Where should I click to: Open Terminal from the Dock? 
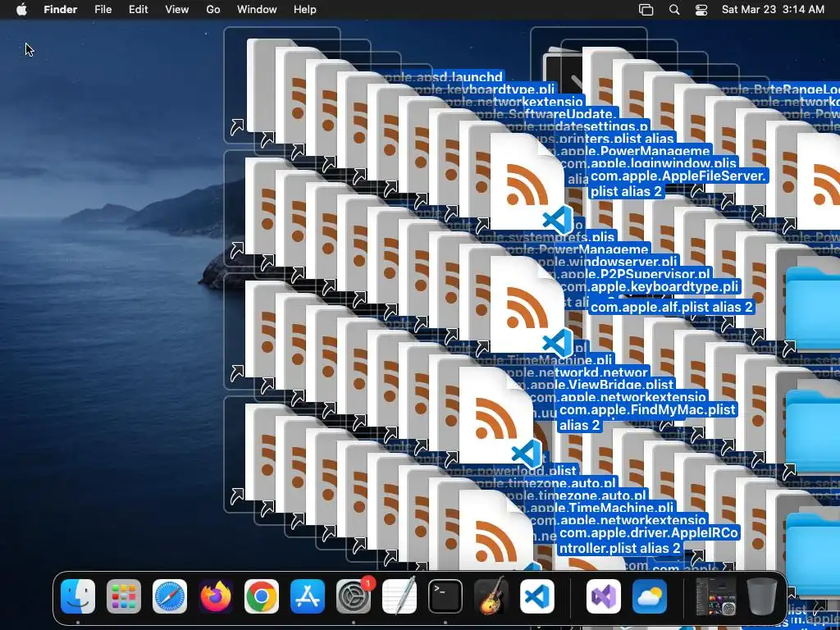[x=445, y=596]
